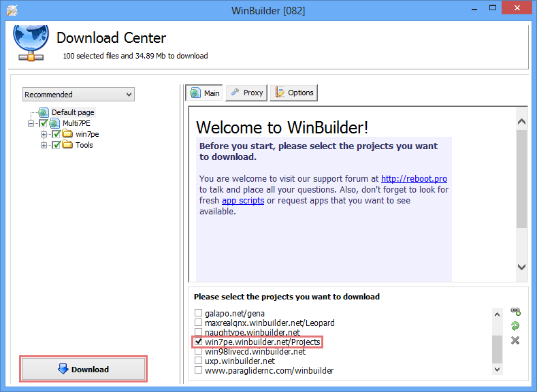
Task: Check win98livecd.winbuilder.net project
Action: click(x=198, y=351)
